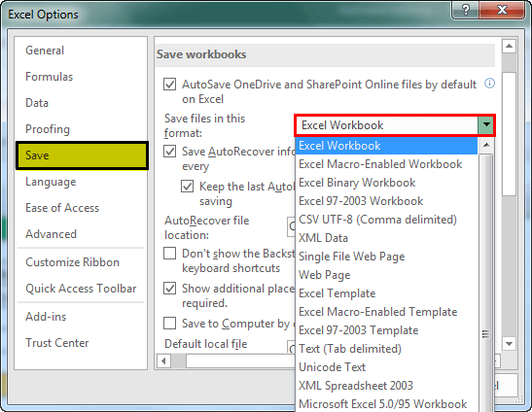Select Excel 97-2003 Workbook from list
This screenshot has width=532, height=412.
pyautogui.click(x=361, y=201)
